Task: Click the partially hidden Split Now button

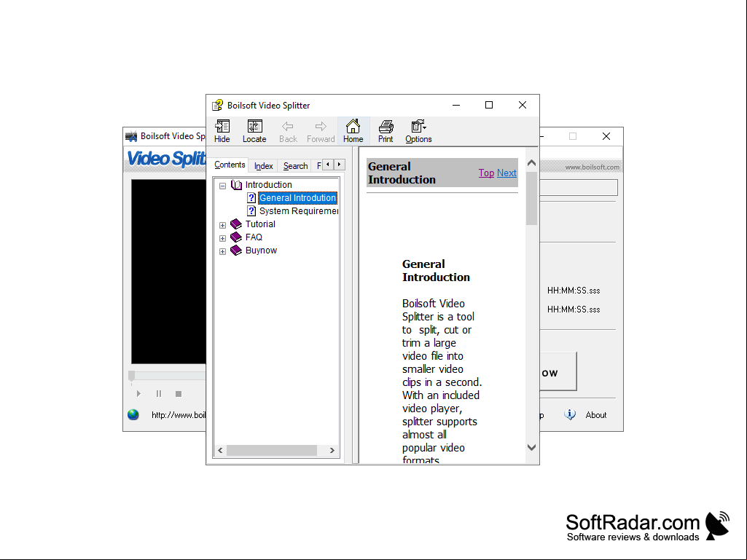Action: pos(558,372)
